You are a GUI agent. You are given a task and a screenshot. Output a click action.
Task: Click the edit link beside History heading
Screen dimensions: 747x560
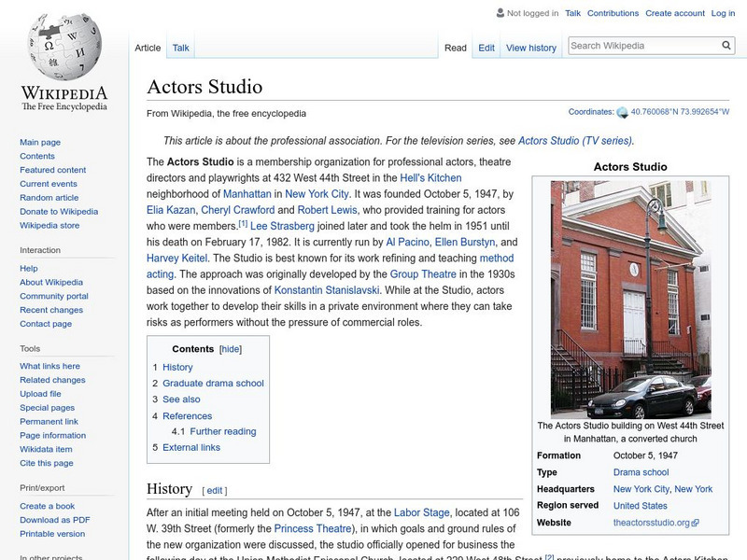coord(215,491)
